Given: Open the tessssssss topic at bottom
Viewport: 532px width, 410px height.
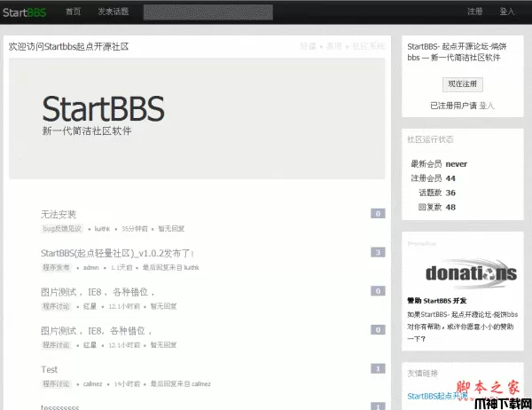Looking at the screenshot, I should 59,406.
